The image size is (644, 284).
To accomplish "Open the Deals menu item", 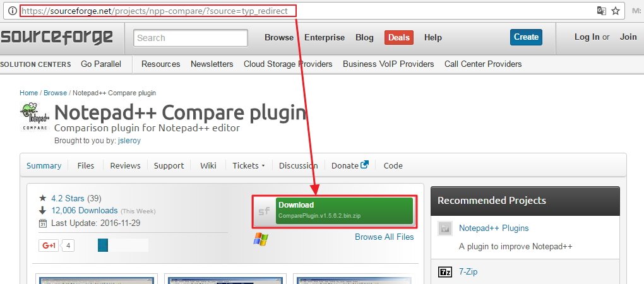I will click(398, 37).
